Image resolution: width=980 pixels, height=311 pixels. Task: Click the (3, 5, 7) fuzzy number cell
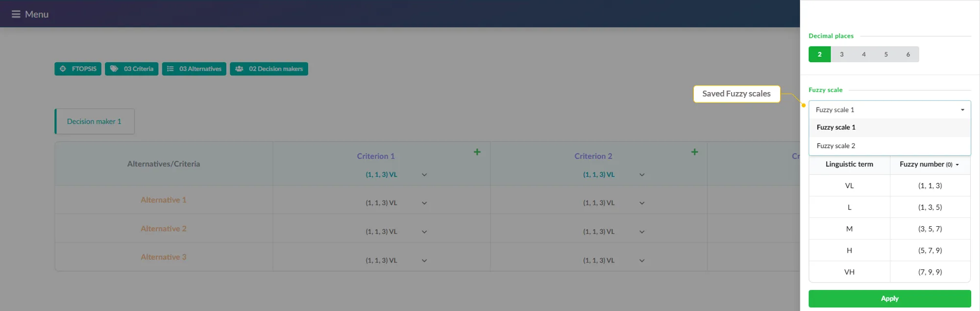930,229
